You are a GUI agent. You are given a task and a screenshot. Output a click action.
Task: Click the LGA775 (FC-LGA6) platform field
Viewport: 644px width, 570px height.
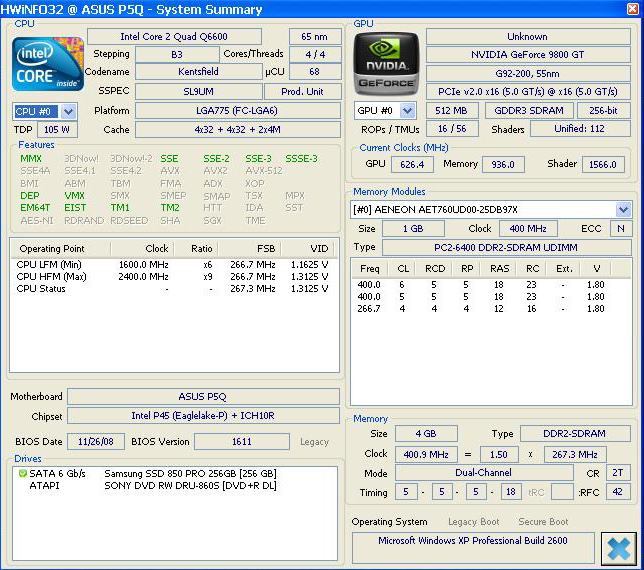pos(237,110)
